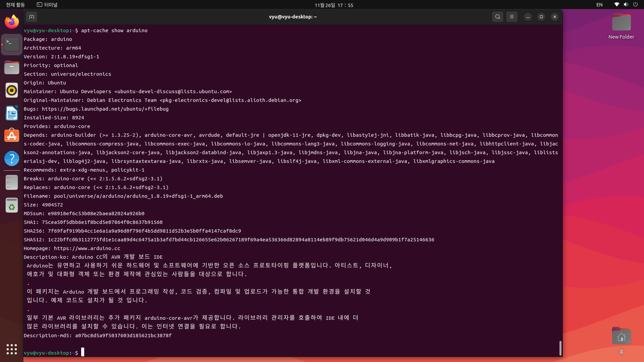The width and height of the screenshot is (644, 362).
Task: Open the terminal hamburger menu
Action: tap(512, 17)
